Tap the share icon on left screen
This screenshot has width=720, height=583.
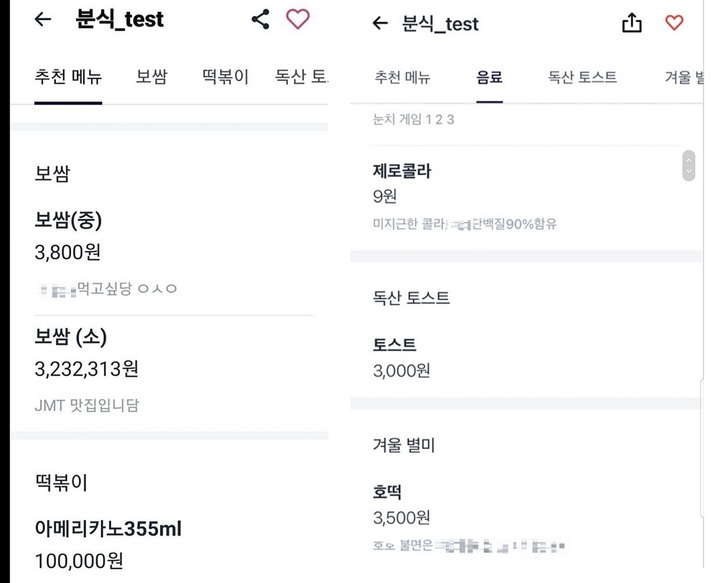(x=260, y=19)
